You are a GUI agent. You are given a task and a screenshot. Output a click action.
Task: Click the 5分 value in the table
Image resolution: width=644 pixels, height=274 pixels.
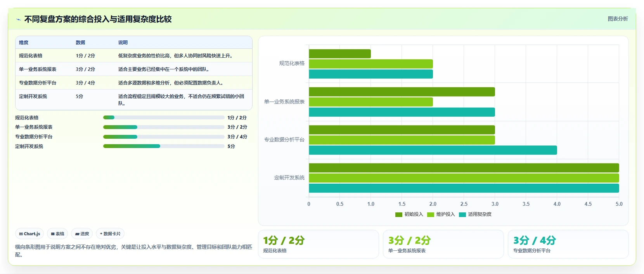click(80, 97)
